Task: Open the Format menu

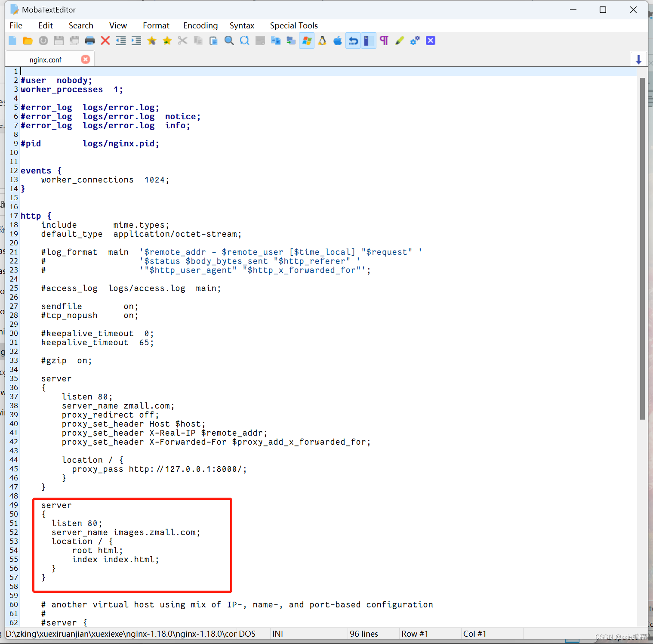Action: (x=156, y=26)
